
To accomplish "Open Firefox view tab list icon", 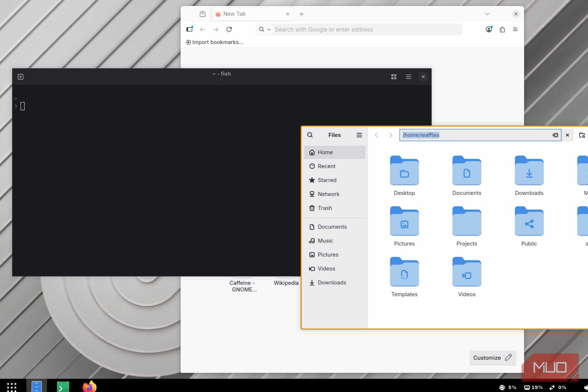I will tap(202, 14).
